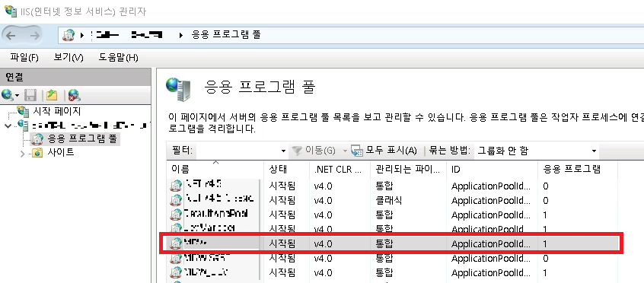Click the 통합 cell in the selected row
Viewport: 644px width, 283px height.
point(384,243)
